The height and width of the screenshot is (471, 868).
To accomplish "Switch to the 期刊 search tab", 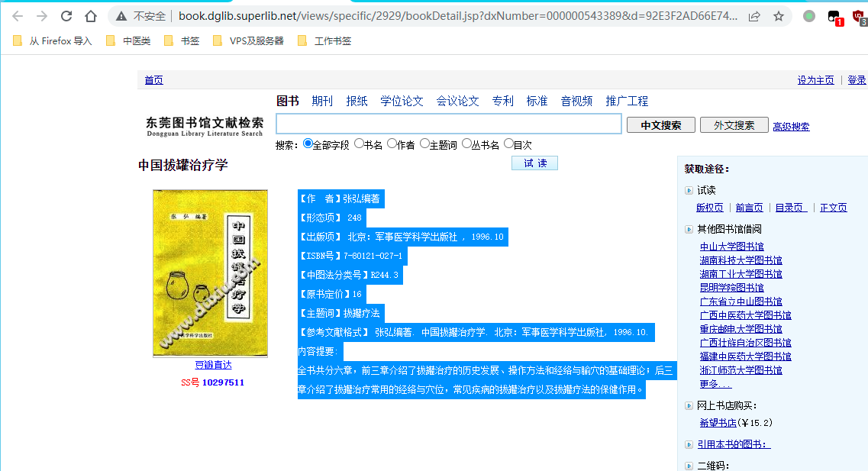I will pos(322,101).
